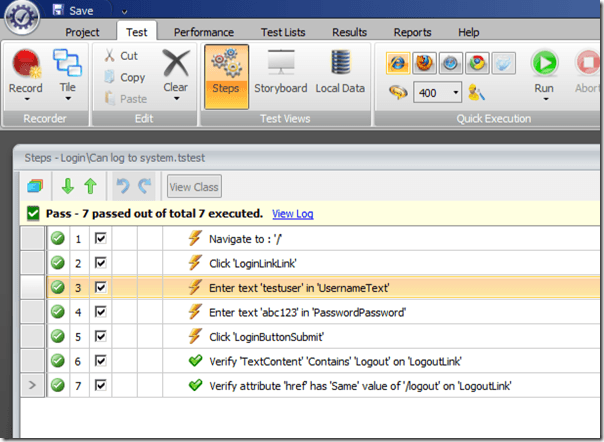Click the Undo arrow icon
The height and width of the screenshot is (442, 604).
pyautogui.click(x=123, y=186)
